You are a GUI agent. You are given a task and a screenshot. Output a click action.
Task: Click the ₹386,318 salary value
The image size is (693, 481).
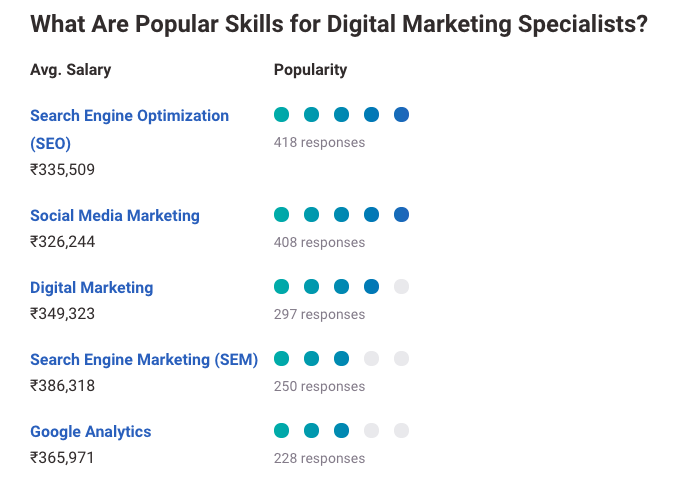(x=63, y=385)
